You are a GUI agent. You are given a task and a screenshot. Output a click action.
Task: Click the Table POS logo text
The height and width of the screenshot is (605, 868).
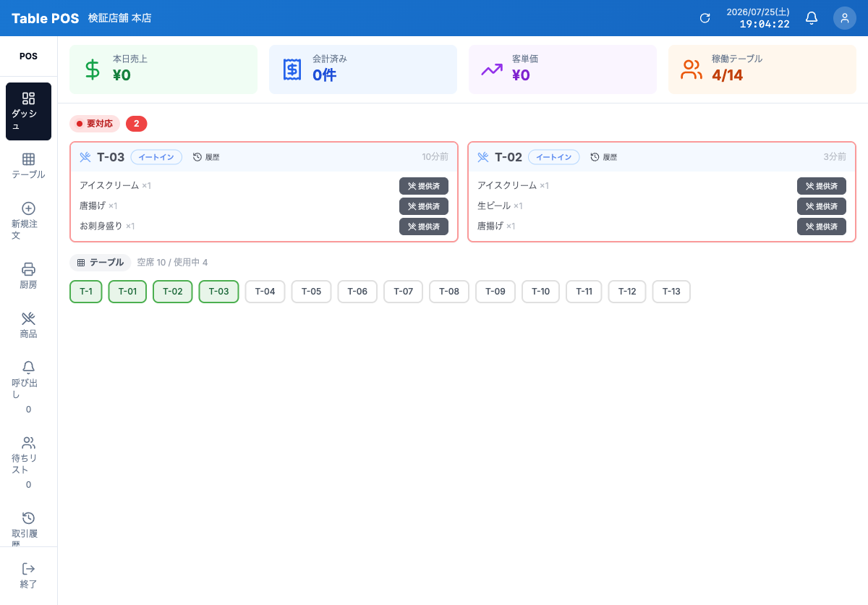[x=46, y=18]
